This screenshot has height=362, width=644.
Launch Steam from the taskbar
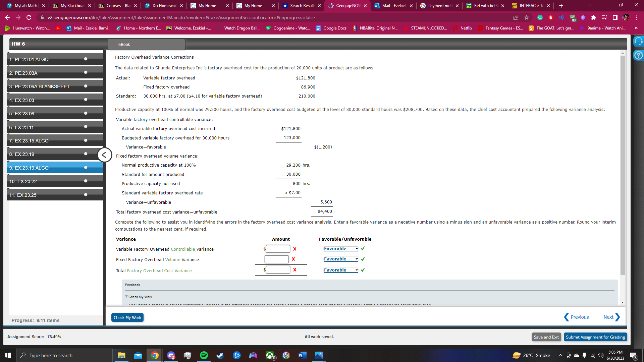point(220,355)
